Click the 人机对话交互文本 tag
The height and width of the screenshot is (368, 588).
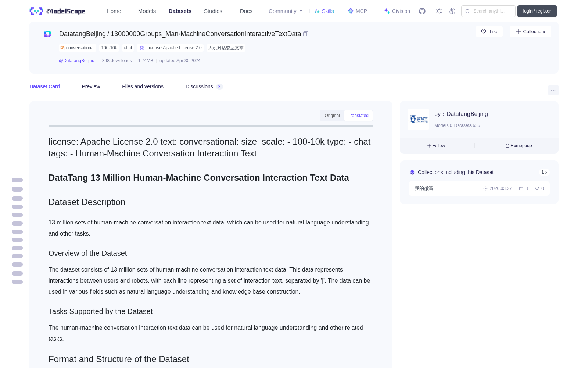click(226, 48)
